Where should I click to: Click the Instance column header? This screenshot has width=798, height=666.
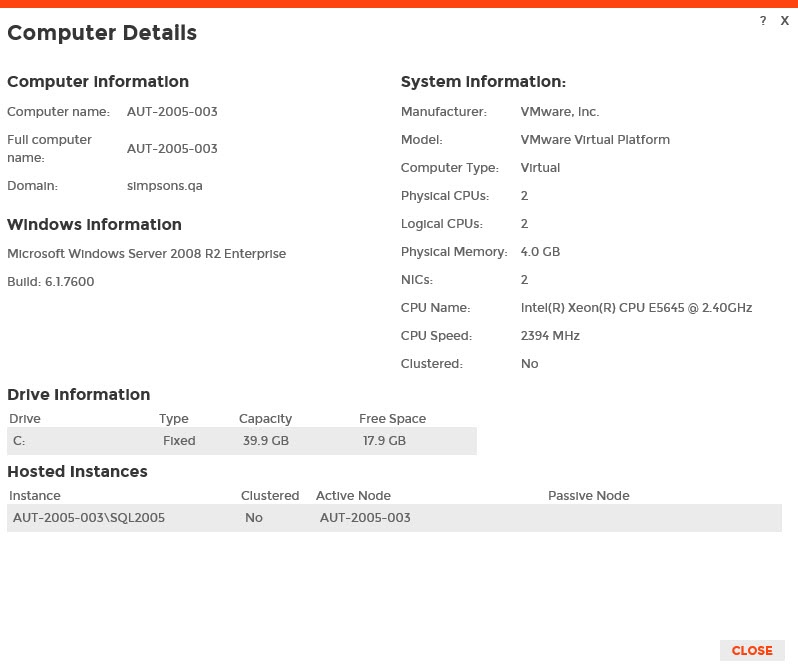pyautogui.click(x=35, y=496)
